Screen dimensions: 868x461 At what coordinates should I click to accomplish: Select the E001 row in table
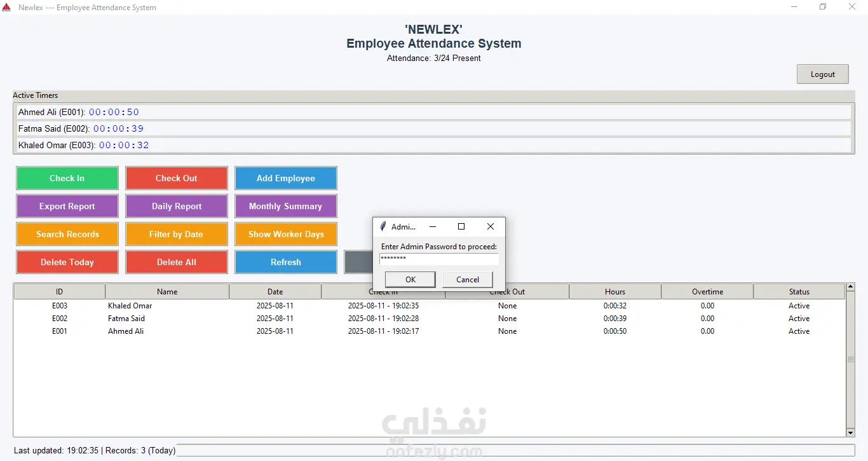click(x=430, y=331)
